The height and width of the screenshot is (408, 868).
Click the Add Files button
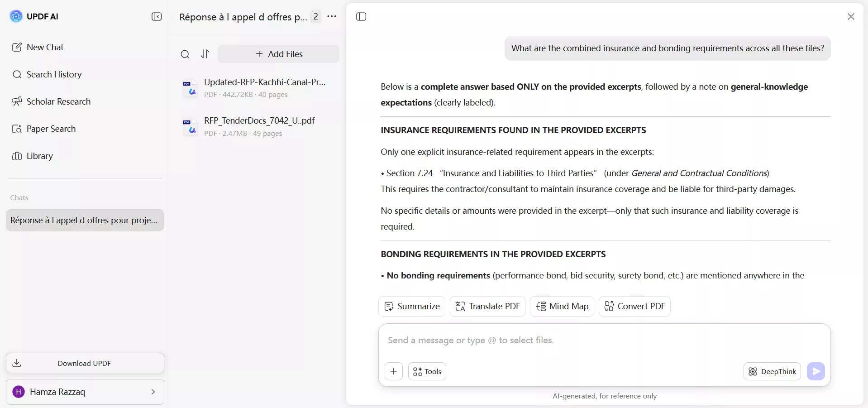pos(279,54)
